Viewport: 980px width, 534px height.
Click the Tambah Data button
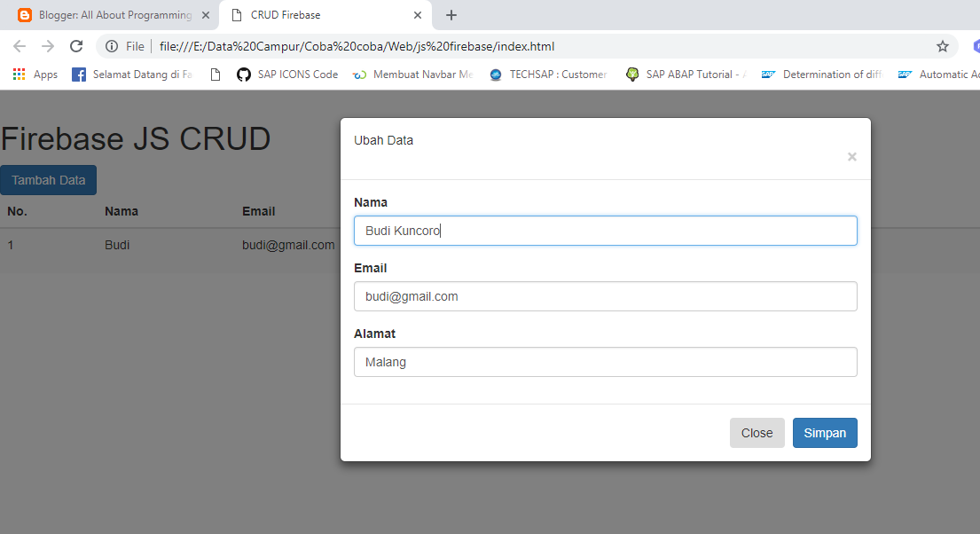pyautogui.click(x=48, y=179)
